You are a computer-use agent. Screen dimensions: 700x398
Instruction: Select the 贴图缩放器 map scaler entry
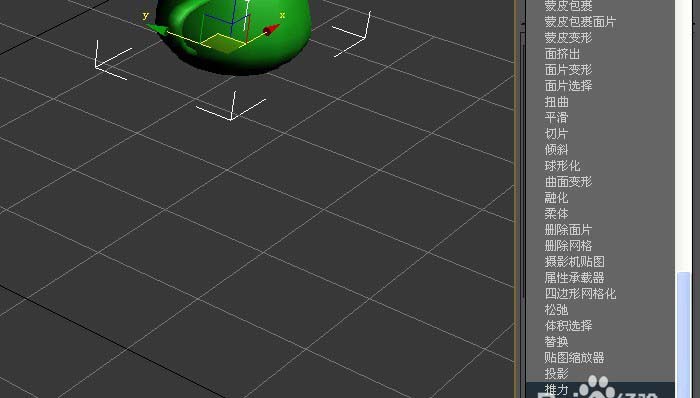(x=575, y=358)
